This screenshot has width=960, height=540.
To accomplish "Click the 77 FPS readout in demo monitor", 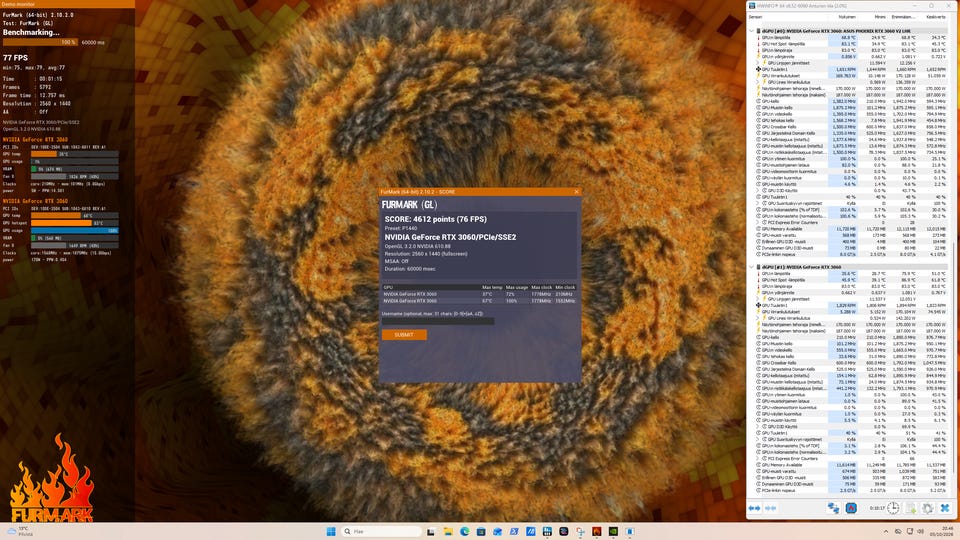I will tap(15, 58).
